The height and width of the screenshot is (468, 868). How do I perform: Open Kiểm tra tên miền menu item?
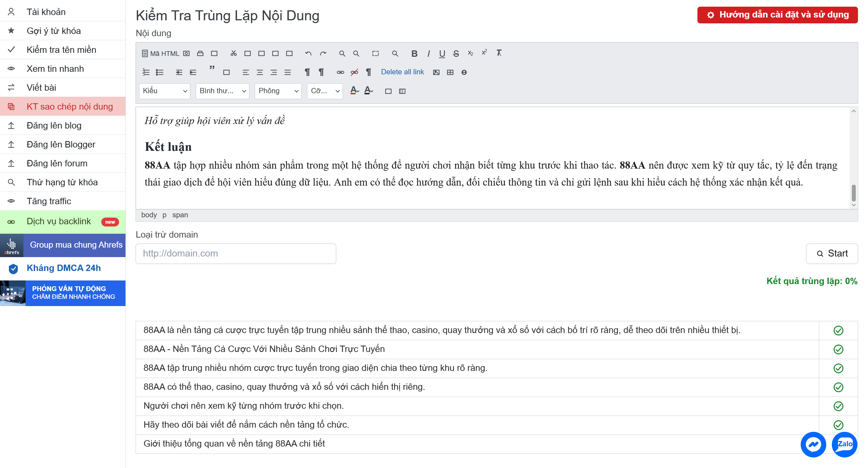pyautogui.click(x=63, y=50)
